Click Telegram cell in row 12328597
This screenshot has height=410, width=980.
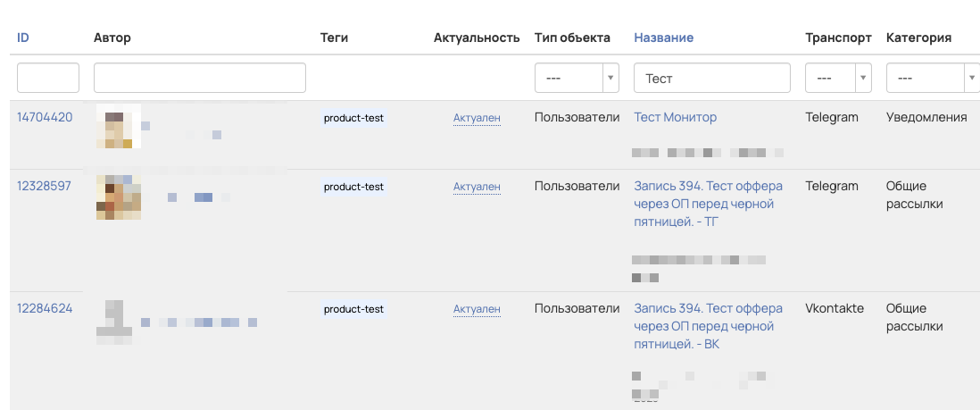click(x=832, y=186)
